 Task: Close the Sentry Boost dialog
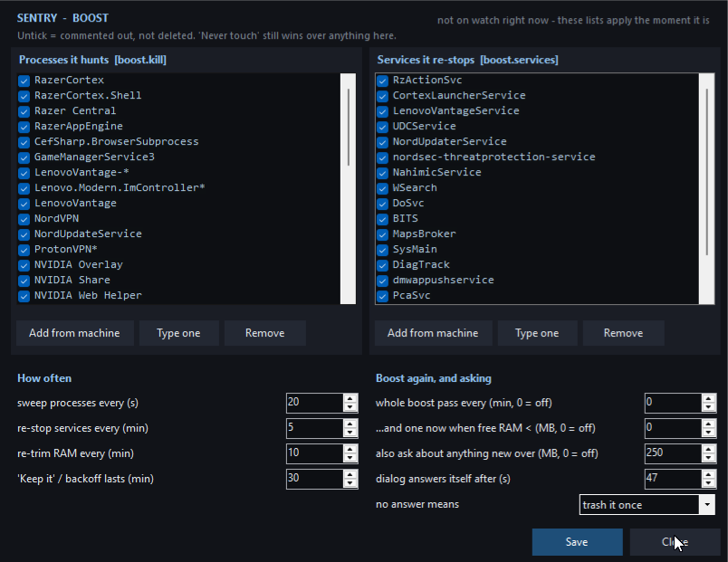click(675, 542)
